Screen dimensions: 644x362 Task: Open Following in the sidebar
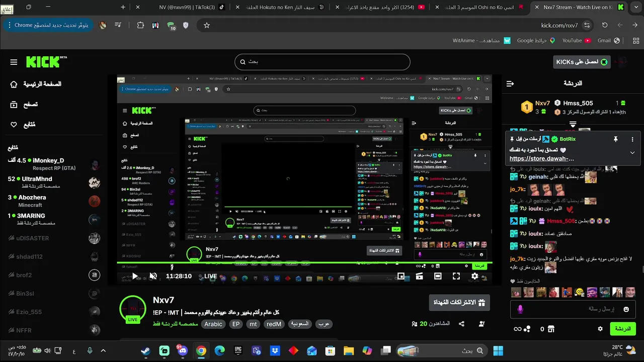[23, 125]
